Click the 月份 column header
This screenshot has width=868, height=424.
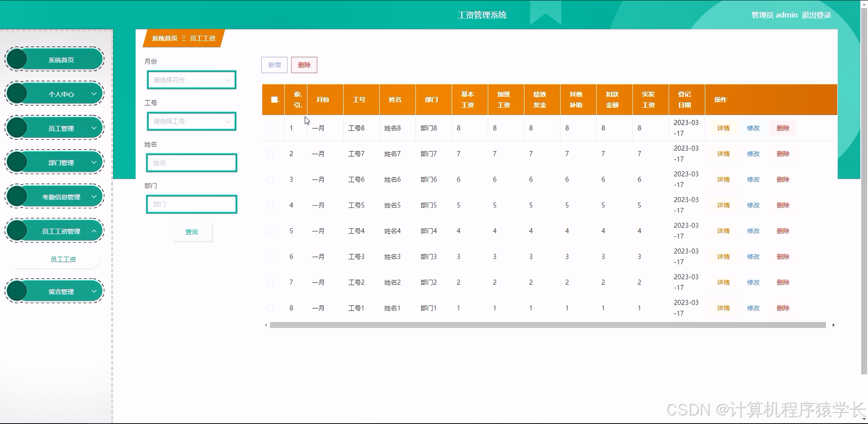[325, 99]
